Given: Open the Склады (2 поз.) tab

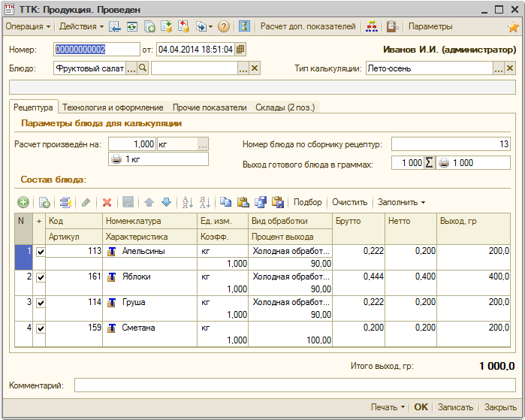Looking at the screenshot, I should (285, 107).
